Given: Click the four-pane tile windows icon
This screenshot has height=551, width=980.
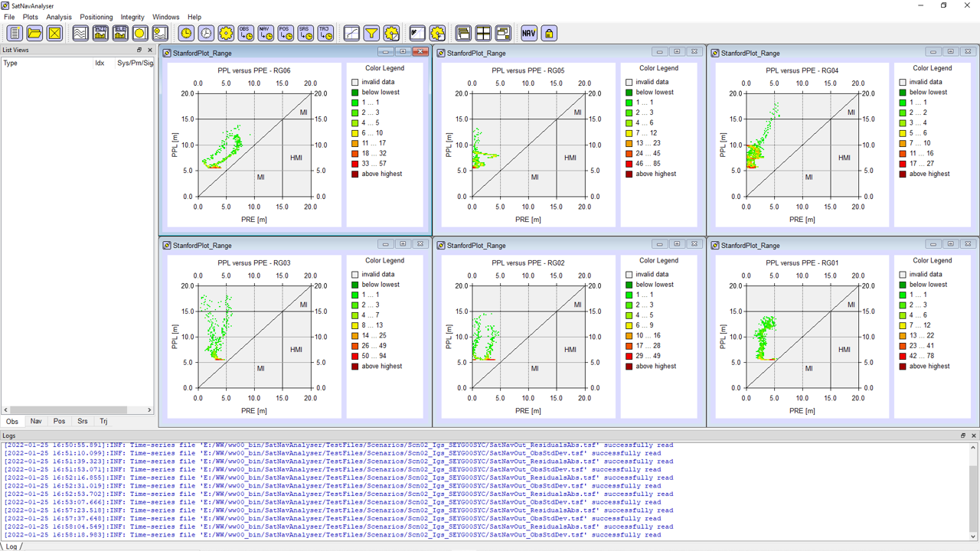Looking at the screenshot, I should [483, 33].
